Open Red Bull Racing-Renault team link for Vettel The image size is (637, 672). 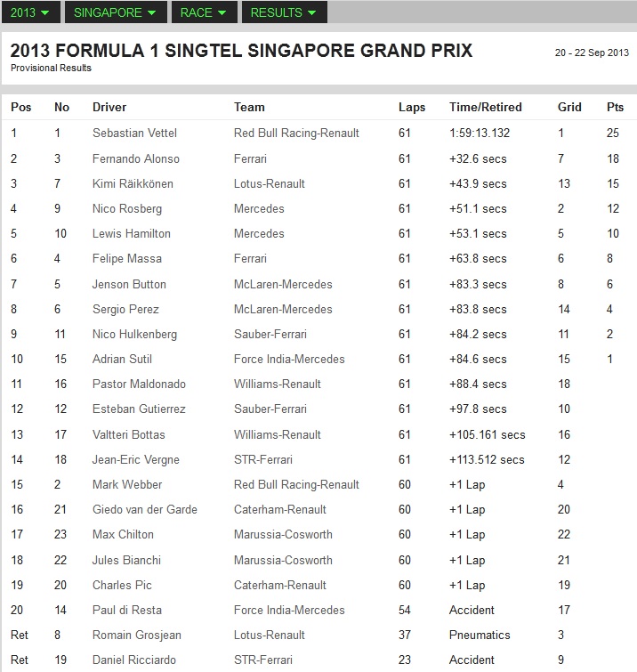point(296,133)
